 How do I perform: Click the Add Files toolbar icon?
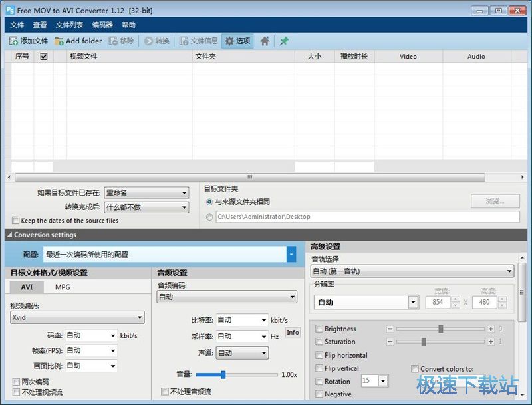click(13, 41)
